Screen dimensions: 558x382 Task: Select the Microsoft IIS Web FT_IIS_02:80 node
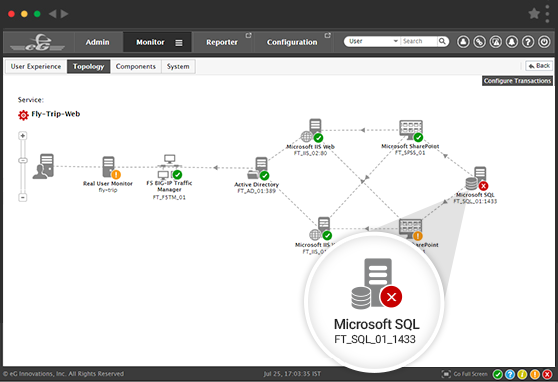[311, 137]
